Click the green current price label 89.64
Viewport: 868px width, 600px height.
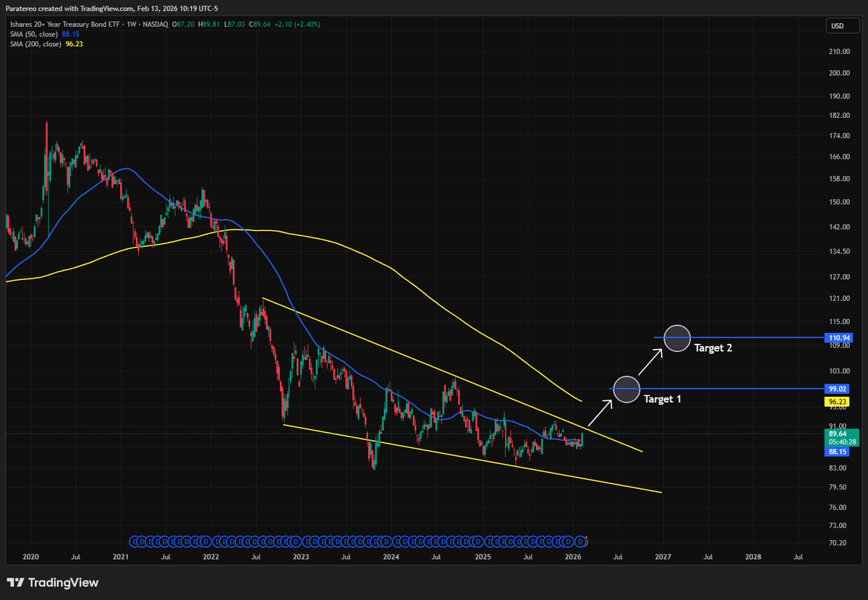[836, 434]
